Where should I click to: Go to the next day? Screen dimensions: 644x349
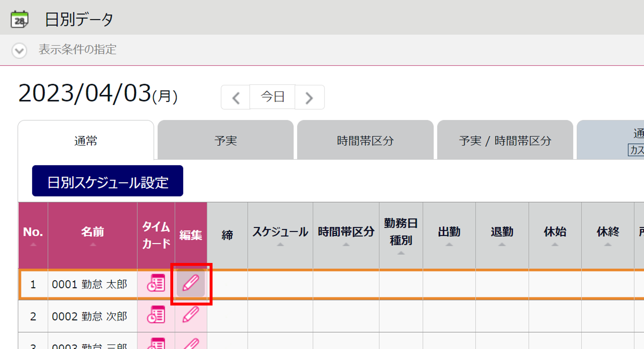(309, 97)
